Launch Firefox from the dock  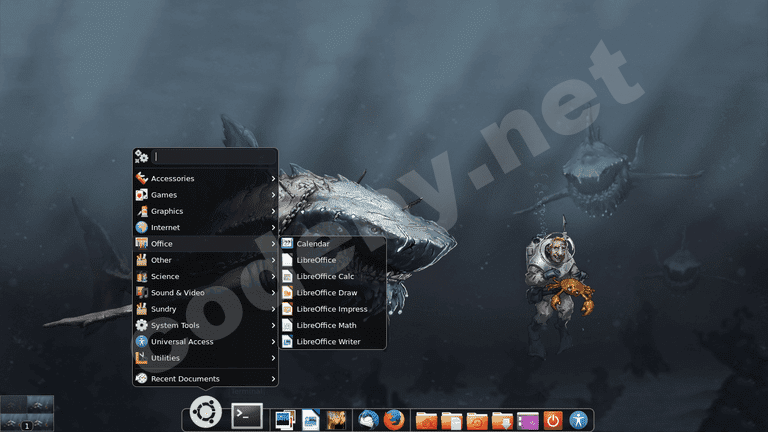click(x=393, y=420)
